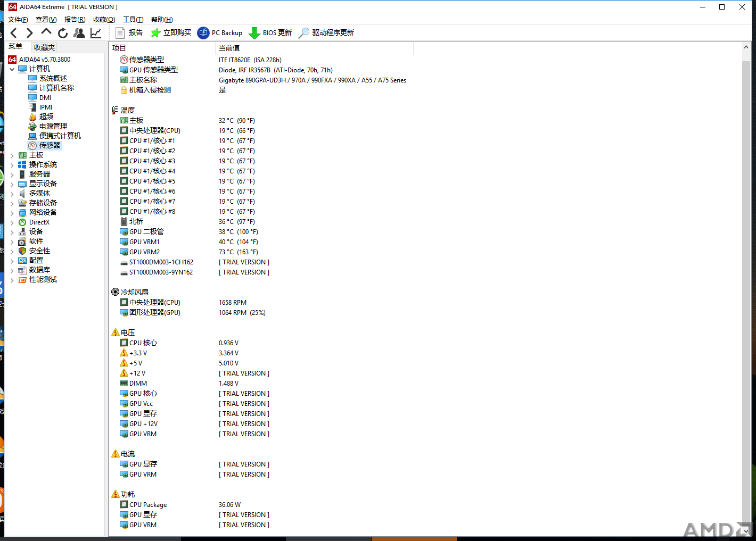Click BIOS 更新 toolbar button

(x=270, y=33)
